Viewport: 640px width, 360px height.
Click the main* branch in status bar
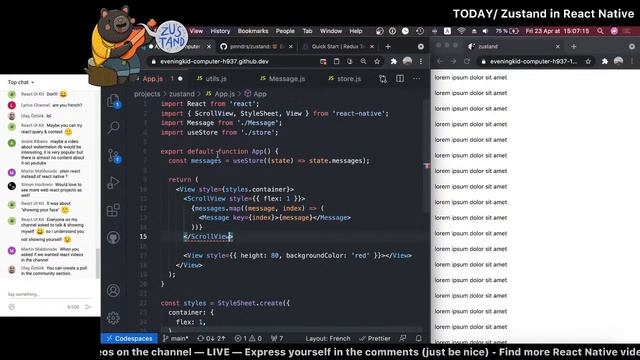point(176,338)
